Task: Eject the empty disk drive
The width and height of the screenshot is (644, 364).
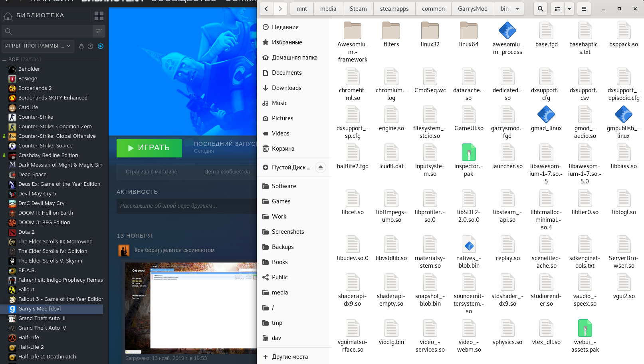Action: click(321, 167)
